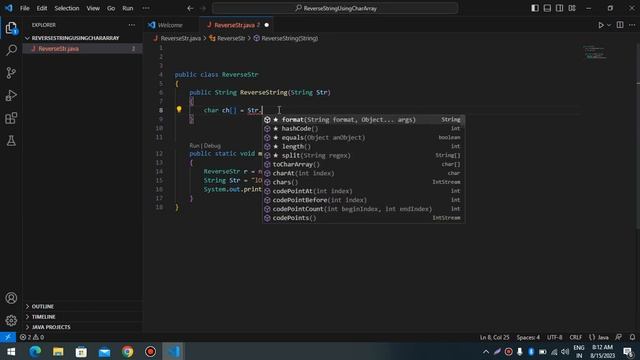Screen dimensions: 640x360
Task: Choose codePoints() suggestion
Action: pos(363,218)
